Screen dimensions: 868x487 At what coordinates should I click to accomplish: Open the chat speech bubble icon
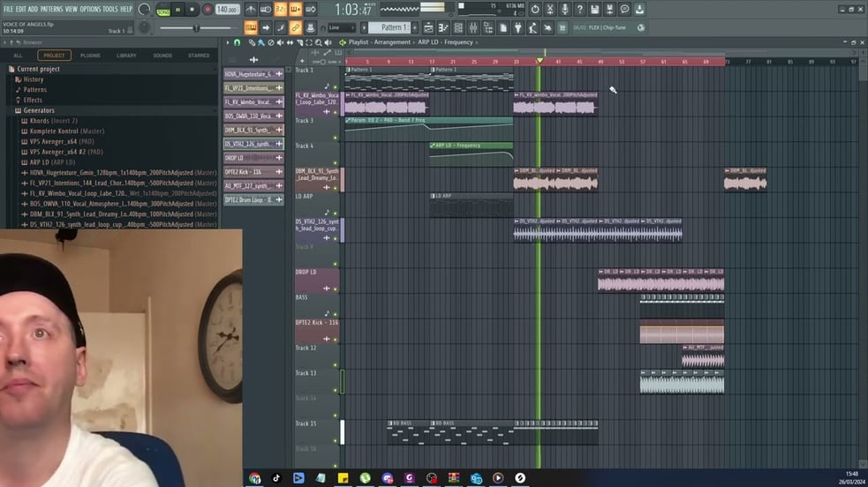click(624, 10)
